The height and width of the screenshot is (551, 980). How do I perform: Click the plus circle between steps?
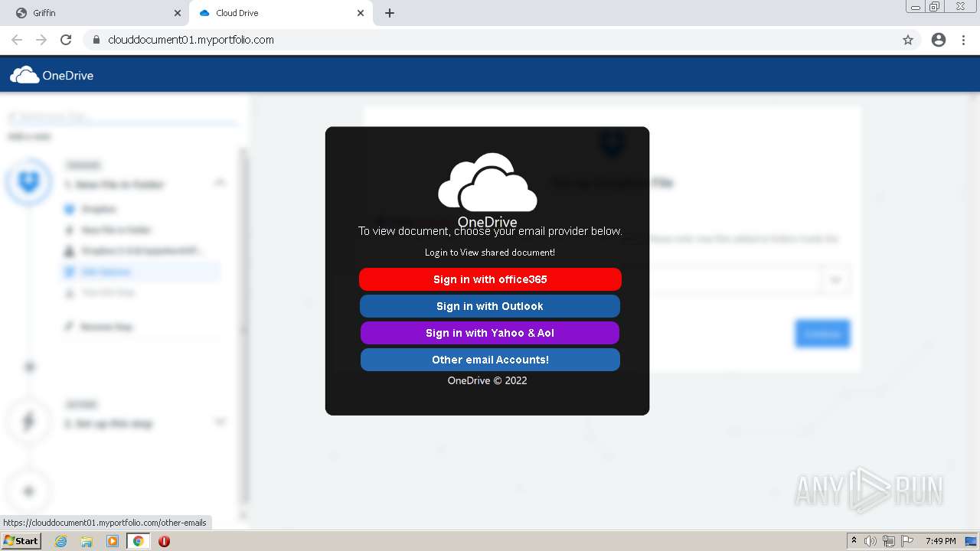pyautogui.click(x=29, y=367)
